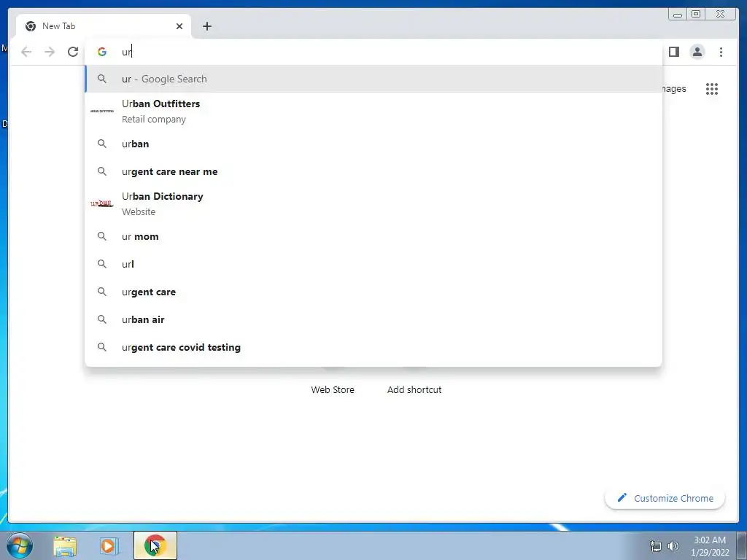The width and height of the screenshot is (747, 560).
Task: Open the Images link
Action: tap(674, 88)
